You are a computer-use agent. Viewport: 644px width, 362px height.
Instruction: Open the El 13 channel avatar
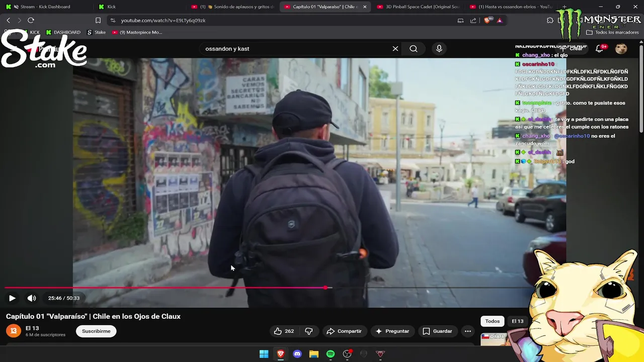(14, 330)
